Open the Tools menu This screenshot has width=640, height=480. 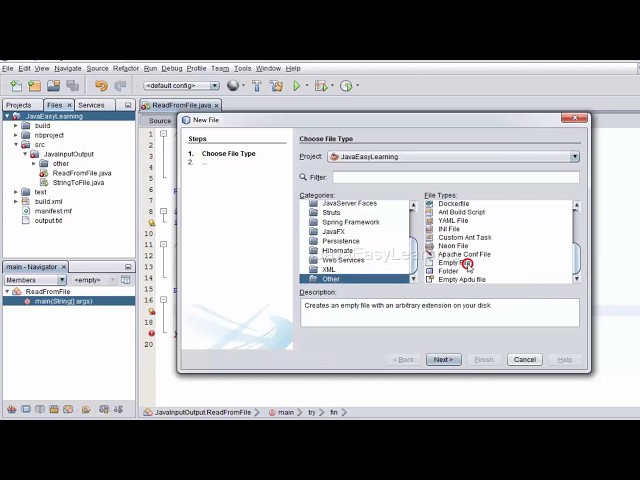pyautogui.click(x=242, y=69)
